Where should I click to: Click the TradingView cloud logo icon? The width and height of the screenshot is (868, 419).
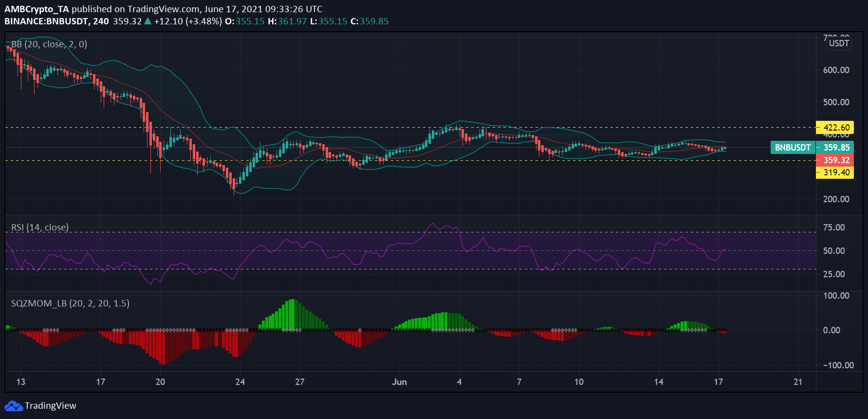click(14, 406)
